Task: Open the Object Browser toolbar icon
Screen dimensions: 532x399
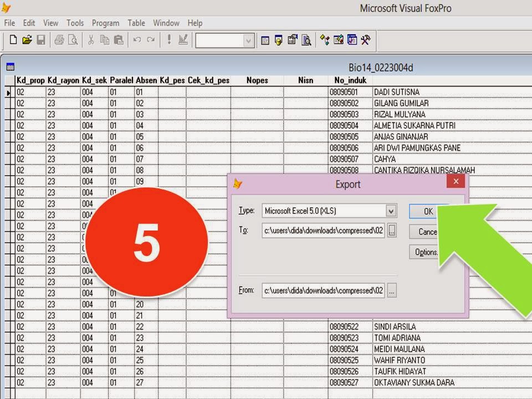Action: tap(338, 40)
